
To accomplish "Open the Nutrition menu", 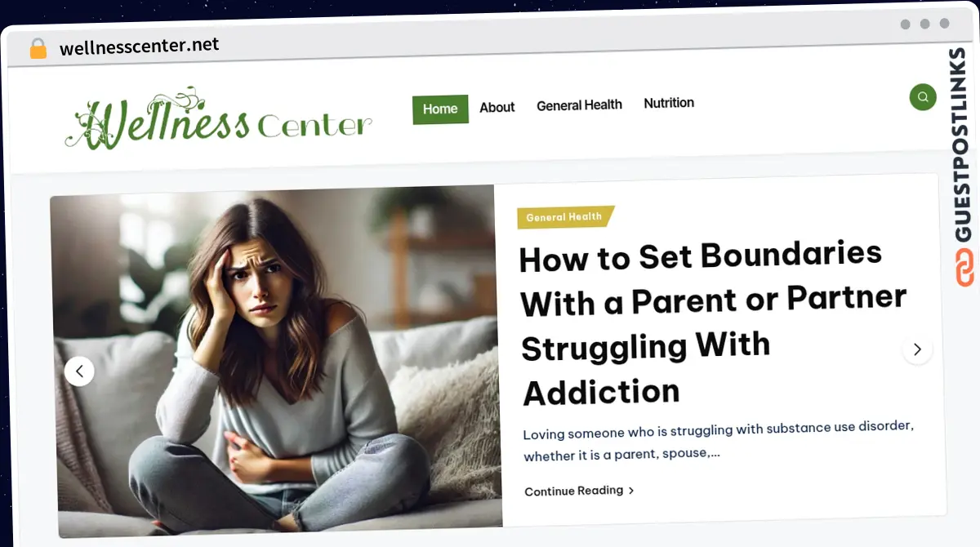I will pyautogui.click(x=669, y=103).
